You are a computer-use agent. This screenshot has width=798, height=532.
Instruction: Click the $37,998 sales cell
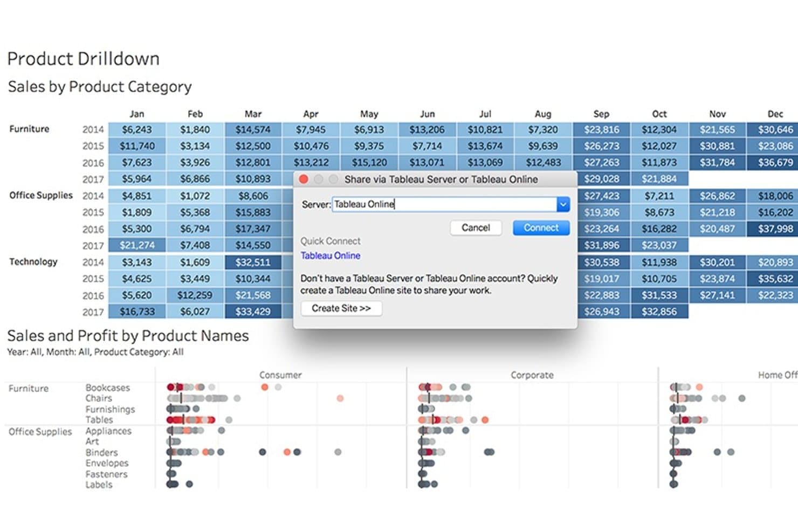[775, 229]
